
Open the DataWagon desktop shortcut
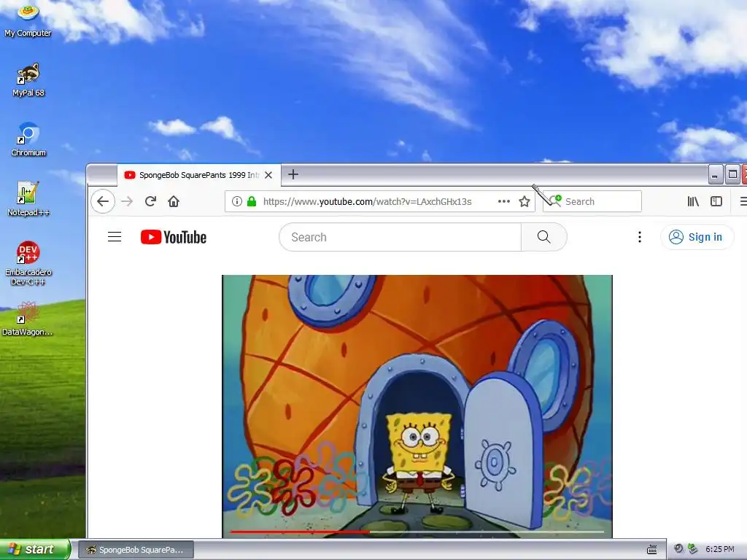pyautogui.click(x=28, y=319)
